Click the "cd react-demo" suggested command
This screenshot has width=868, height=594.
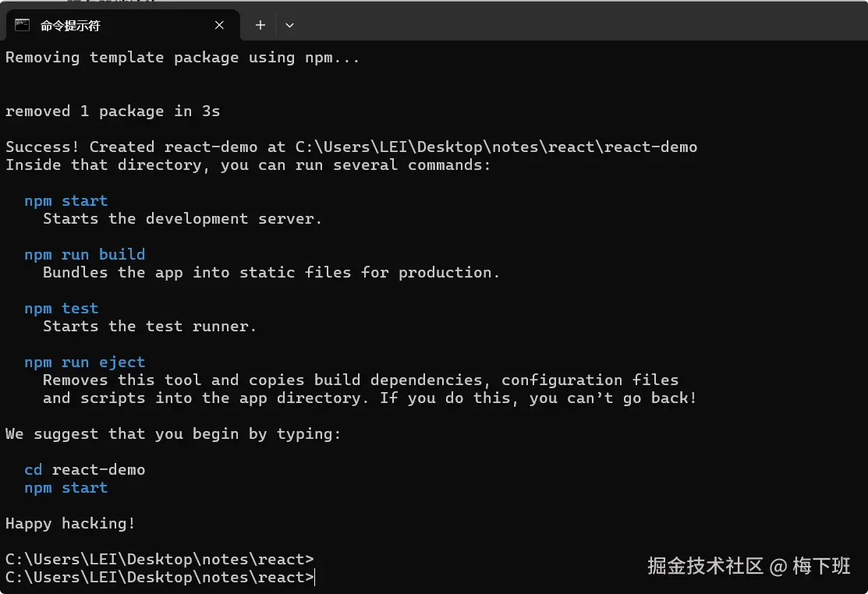click(x=84, y=470)
